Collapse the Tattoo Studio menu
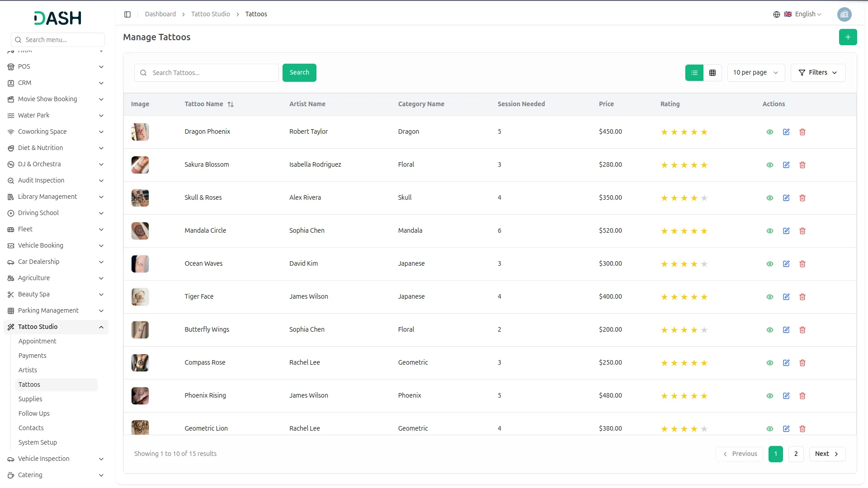The height and width of the screenshot is (488, 868). [x=101, y=327]
